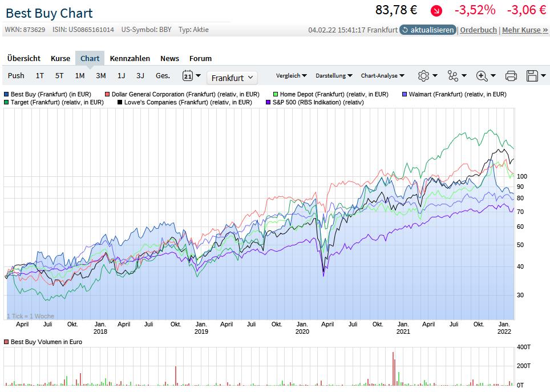Image resolution: width=550 pixels, height=392 pixels.
Task: Click Dollar General Corporation legend label
Action: pyautogui.click(x=185, y=94)
